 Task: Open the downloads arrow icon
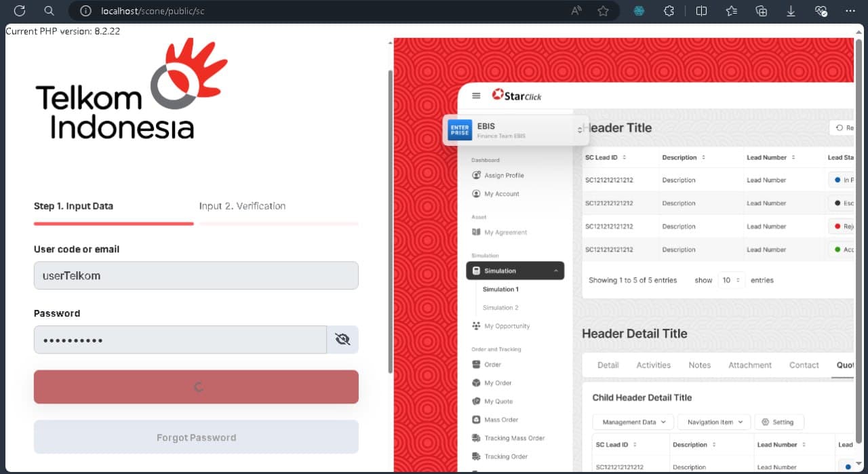791,11
